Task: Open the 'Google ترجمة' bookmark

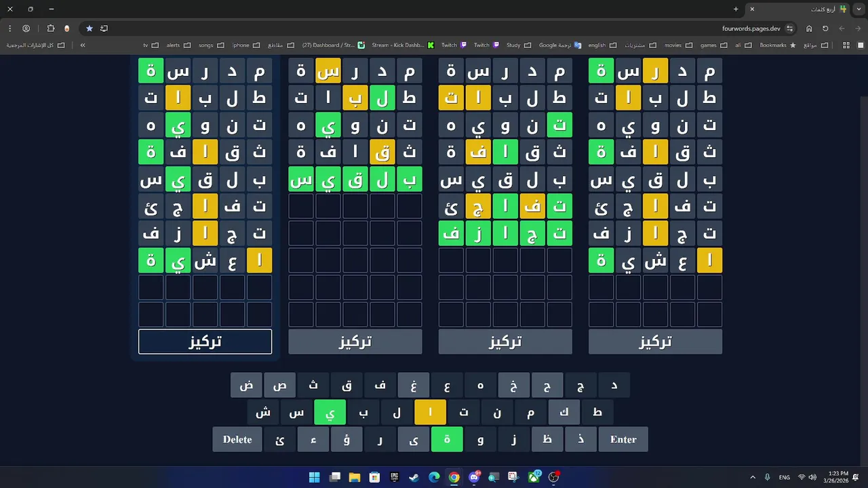Action: (560, 45)
